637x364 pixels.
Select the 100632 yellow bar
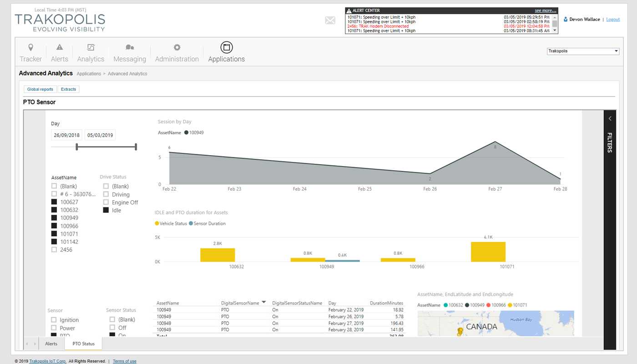click(x=217, y=255)
